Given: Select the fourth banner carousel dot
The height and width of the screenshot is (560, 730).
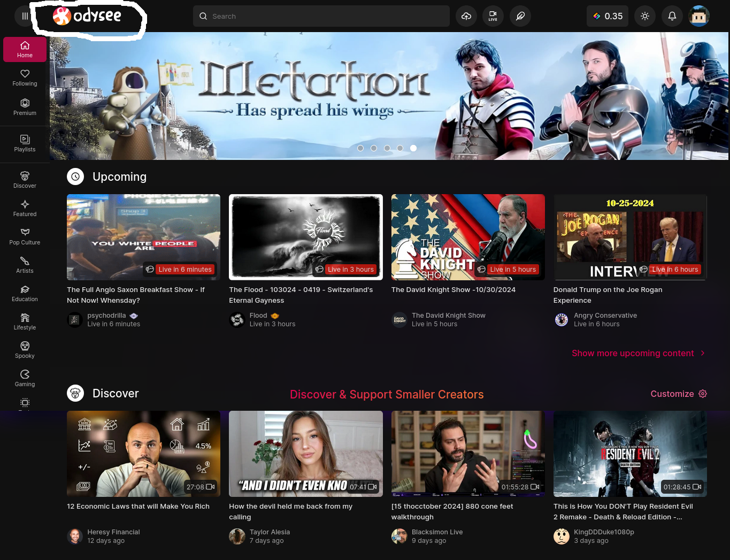Looking at the screenshot, I should point(400,148).
